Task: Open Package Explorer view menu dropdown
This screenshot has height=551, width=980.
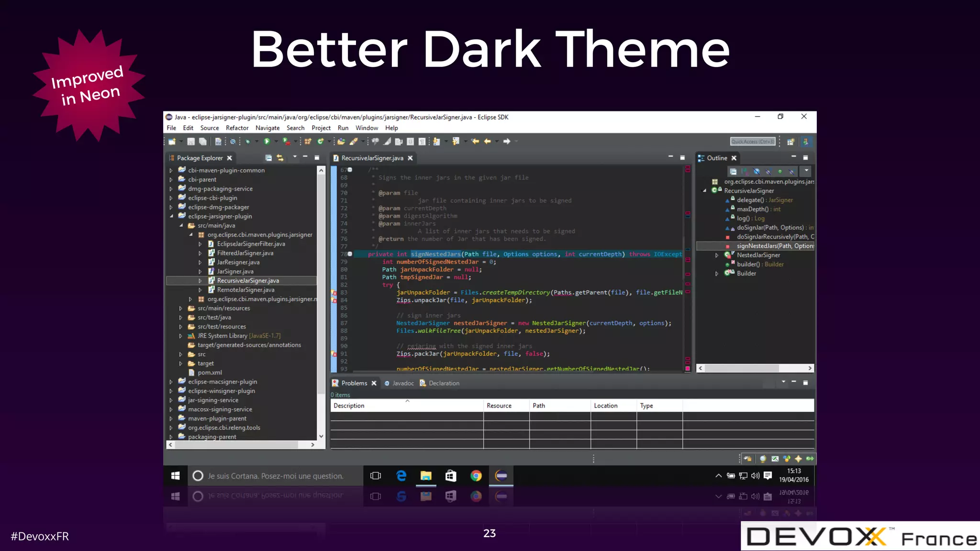Action: coord(295,157)
